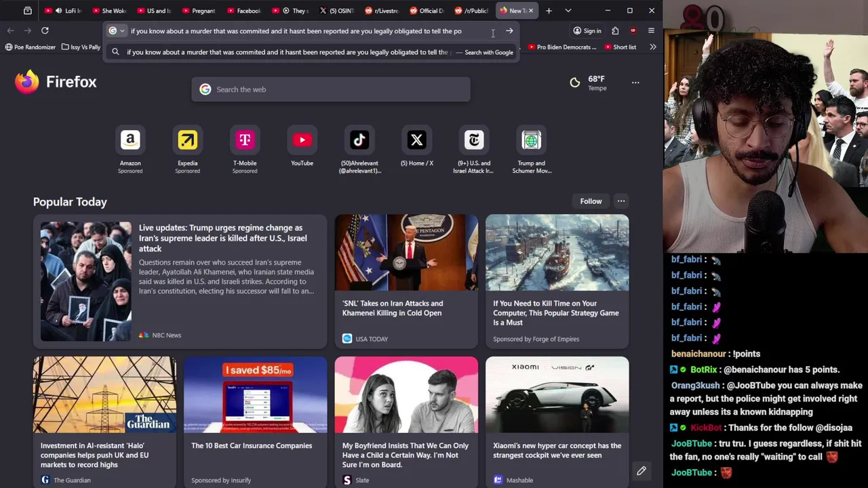The width and height of the screenshot is (868, 488).
Task: Switch to the Pregnant tab
Action: click(199, 11)
